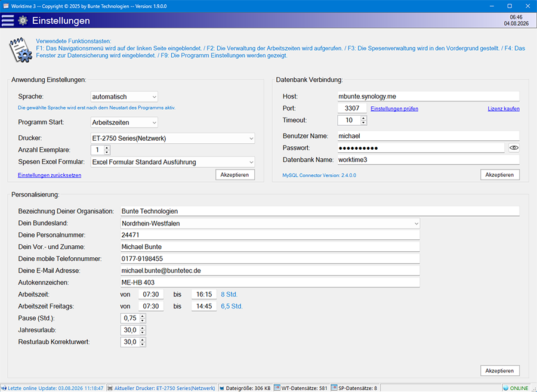Click the Datenbank Name field
The height and width of the screenshot is (392, 537).
pos(428,159)
